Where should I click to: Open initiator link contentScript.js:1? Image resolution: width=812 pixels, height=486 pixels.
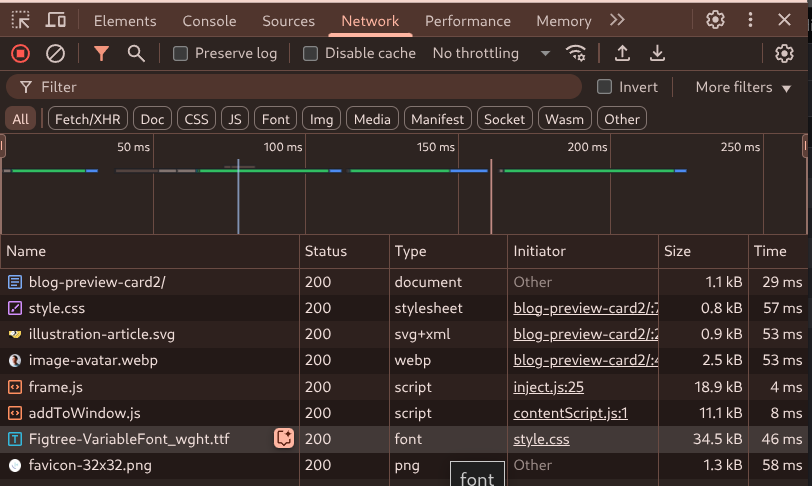tap(571, 413)
